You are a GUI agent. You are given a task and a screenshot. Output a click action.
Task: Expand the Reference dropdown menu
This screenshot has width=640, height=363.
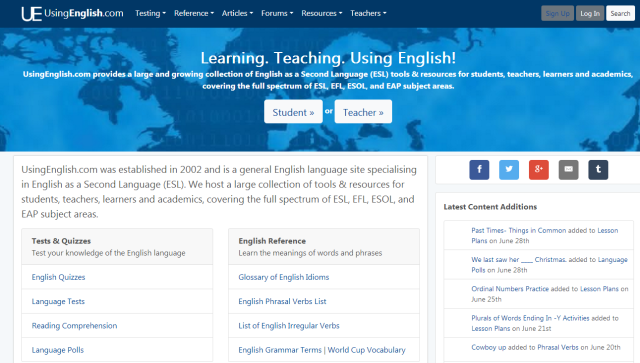tap(194, 13)
